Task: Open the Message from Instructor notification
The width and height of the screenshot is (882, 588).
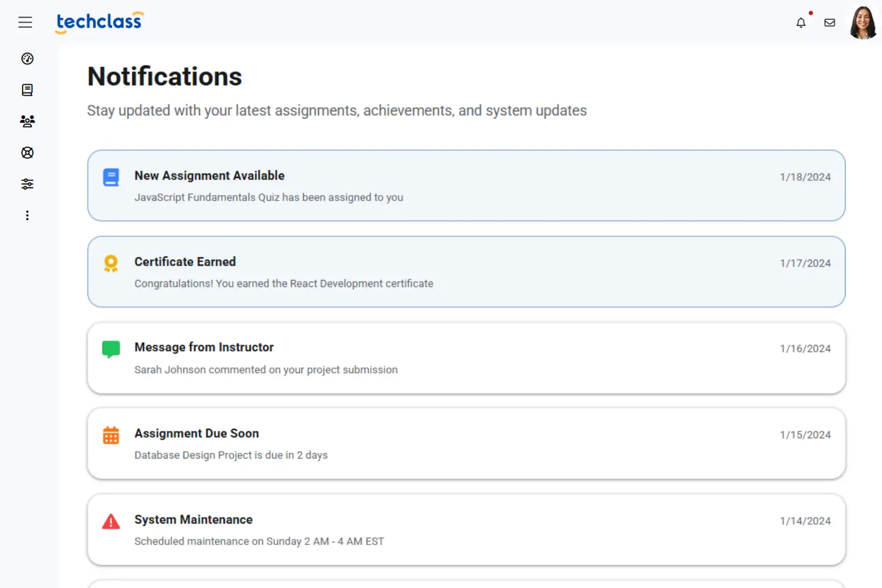Action: click(x=466, y=358)
